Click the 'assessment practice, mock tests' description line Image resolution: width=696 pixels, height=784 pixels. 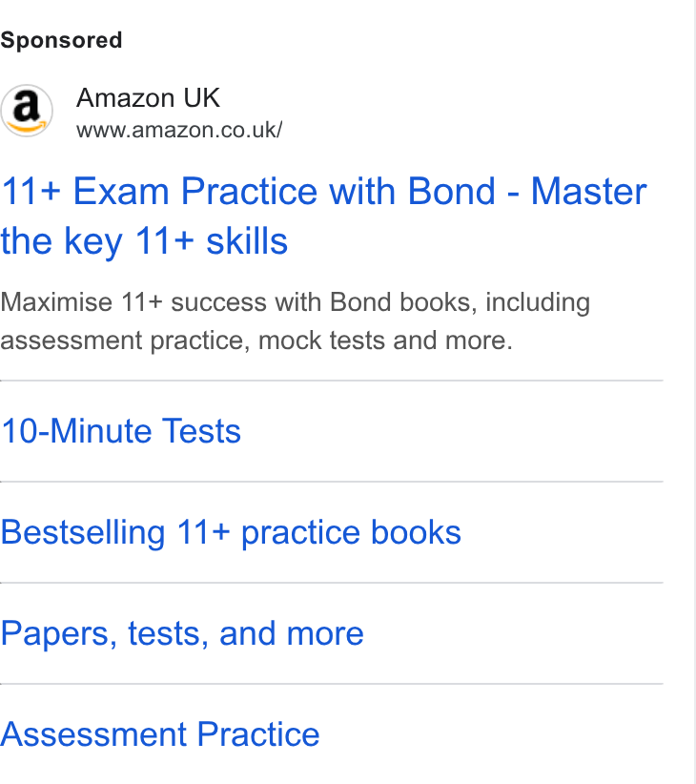(194, 341)
